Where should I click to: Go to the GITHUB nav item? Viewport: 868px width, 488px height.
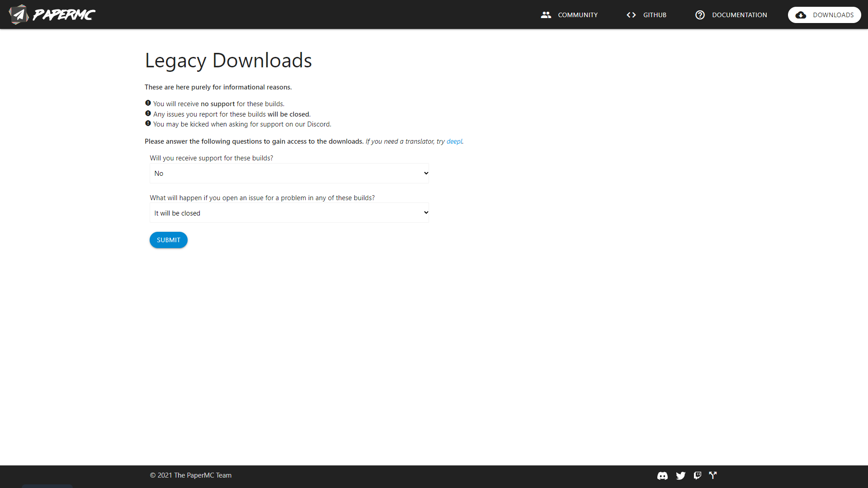pyautogui.click(x=655, y=15)
